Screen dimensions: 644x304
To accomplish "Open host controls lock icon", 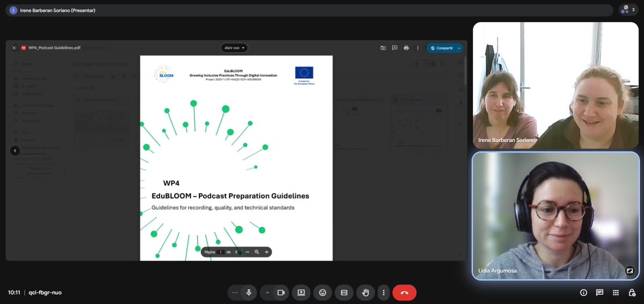I will tap(632, 292).
